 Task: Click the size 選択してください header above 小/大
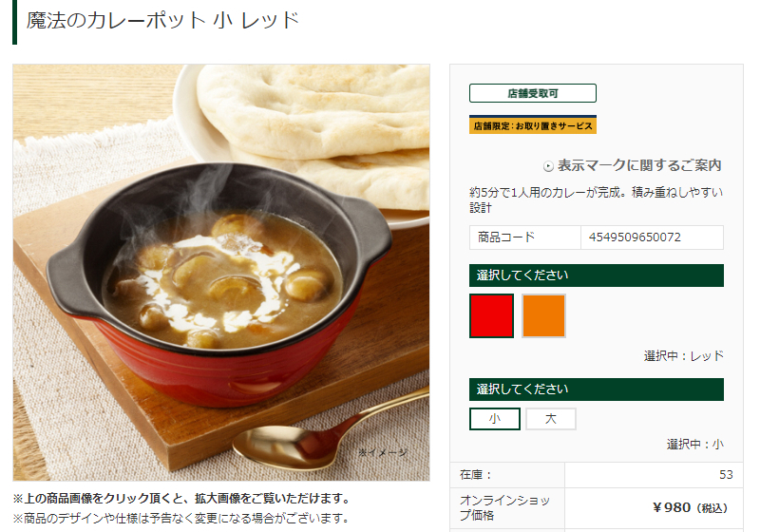[x=597, y=389]
